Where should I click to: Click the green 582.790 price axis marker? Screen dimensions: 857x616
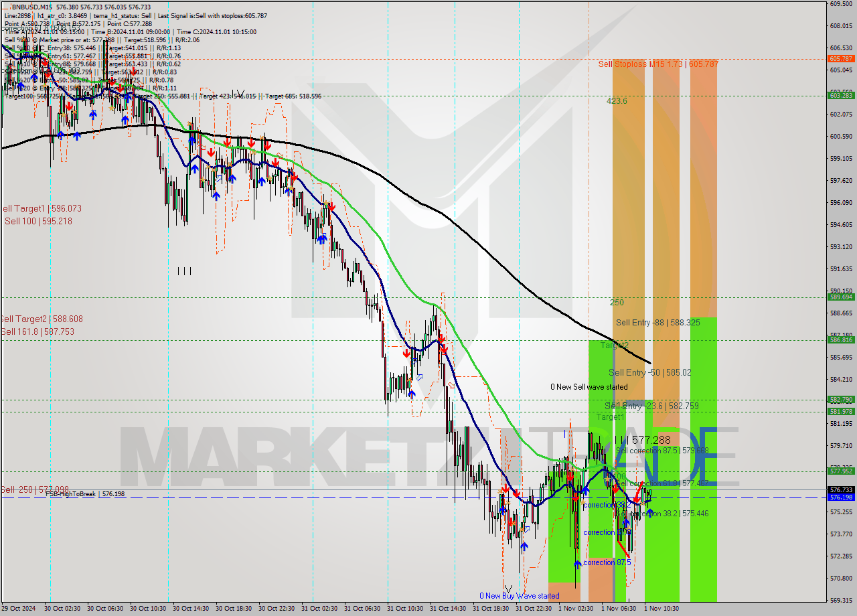click(x=841, y=399)
